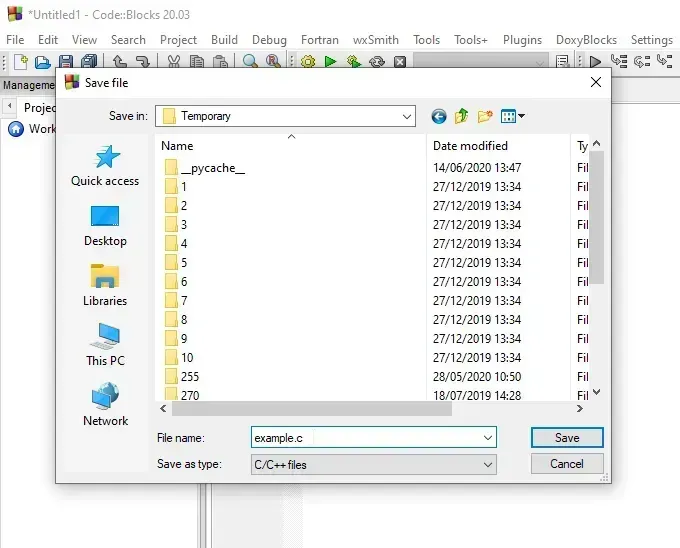Open the Search menu
This screenshot has width=680, height=548.
pyautogui.click(x=128, y=40)
